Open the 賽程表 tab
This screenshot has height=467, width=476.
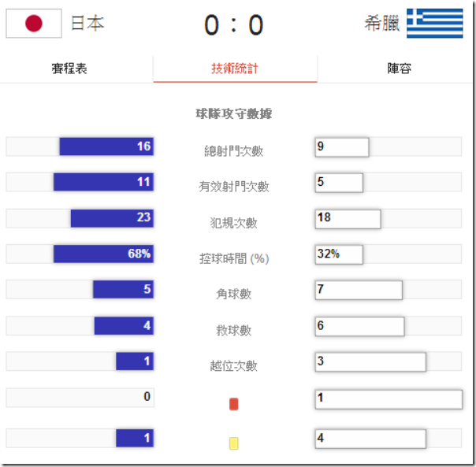click(69, 69)
